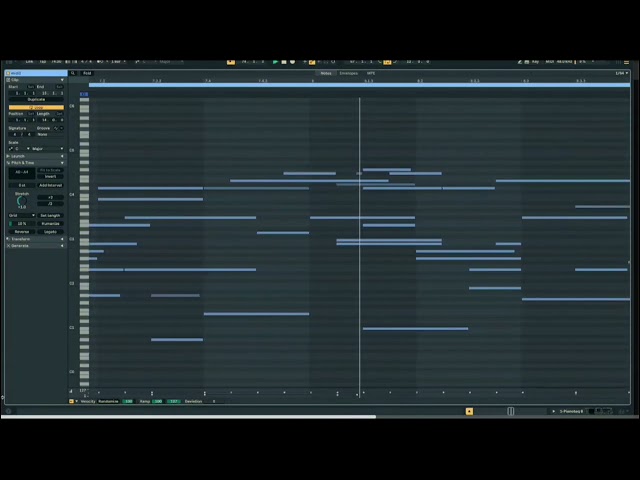Click the Set button beside End

coord(59,87)
